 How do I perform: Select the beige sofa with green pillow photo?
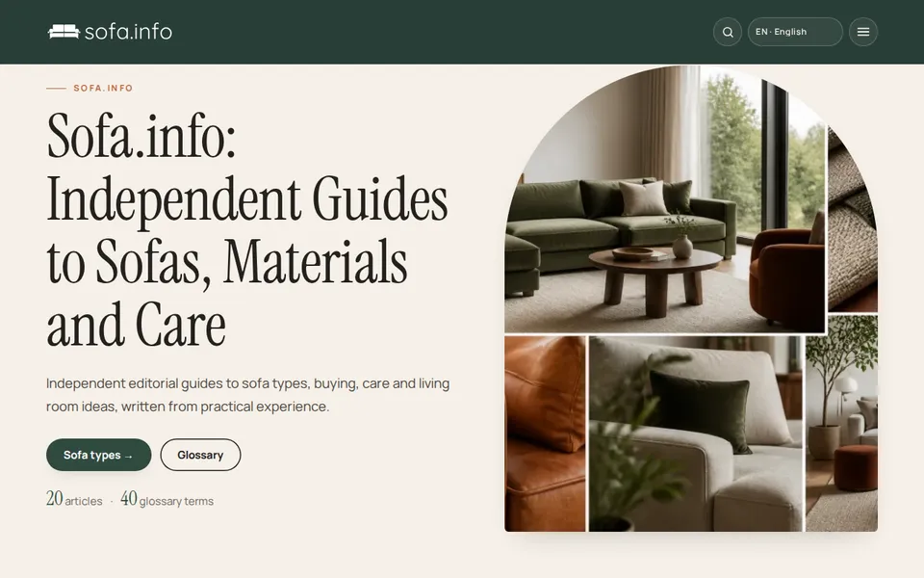pos(695,434)
